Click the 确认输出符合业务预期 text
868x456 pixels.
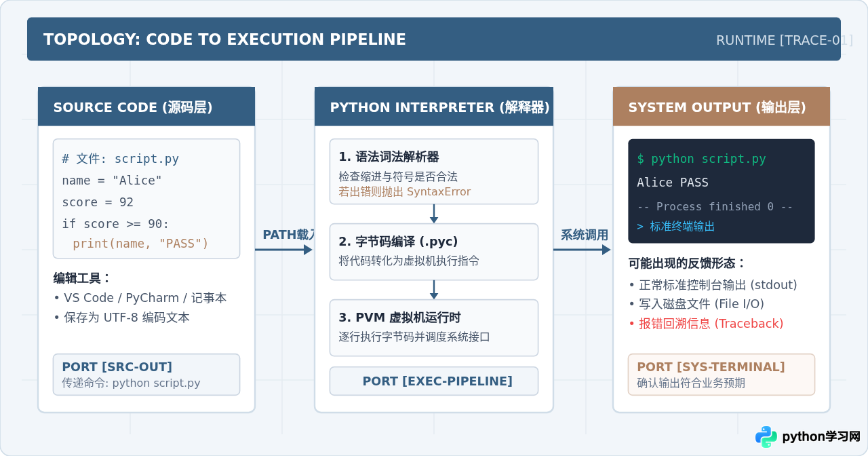[691, 383]
